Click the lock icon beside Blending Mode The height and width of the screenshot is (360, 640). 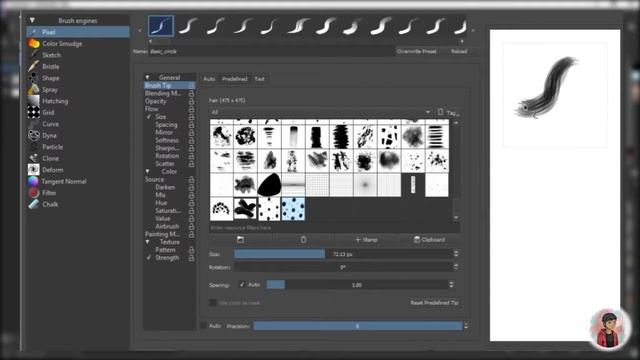(x=191, y=93)
